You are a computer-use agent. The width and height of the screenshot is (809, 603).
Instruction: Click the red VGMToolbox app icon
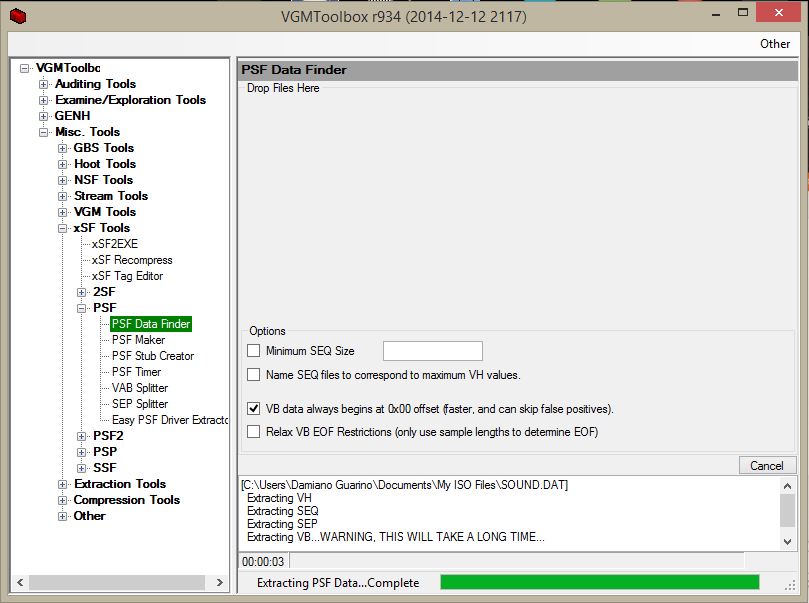[x=18, y=16]
